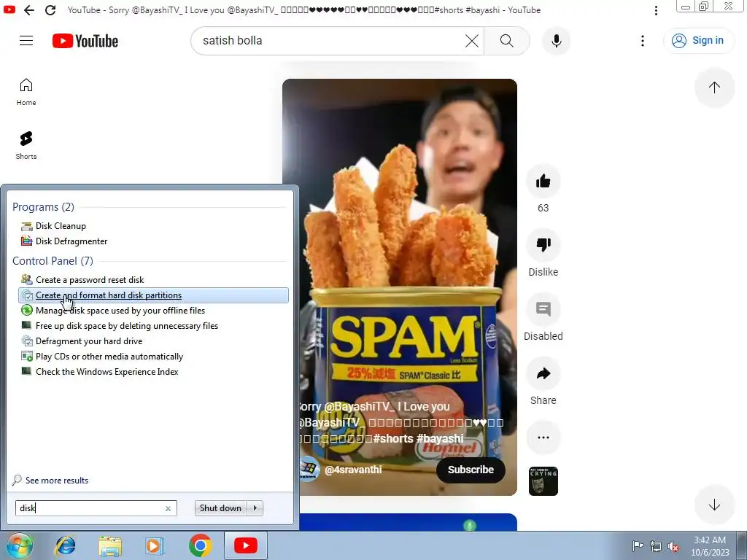The image size is (747, 560).
Task: Launch Disk Cleanup from Programs
Action: [61, 226]
